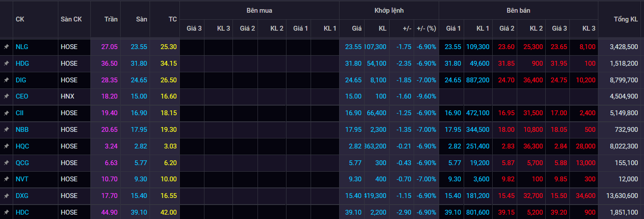This screenshot has height=219, width=644.
Task: Pin the HDC stock row
Action: (x=6, y=212)
